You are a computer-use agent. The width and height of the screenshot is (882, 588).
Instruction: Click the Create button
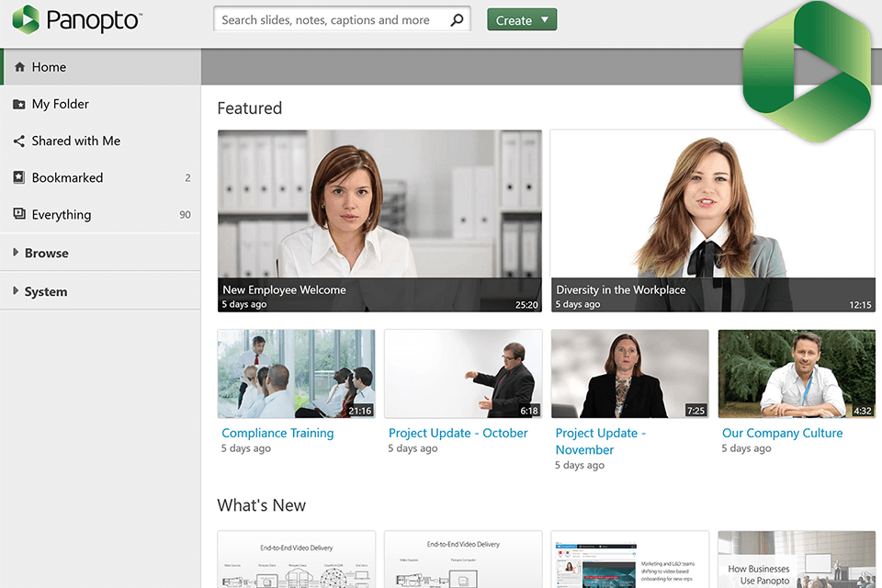coord(522,19)
